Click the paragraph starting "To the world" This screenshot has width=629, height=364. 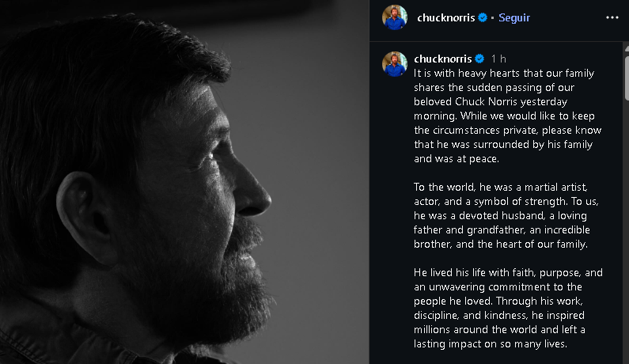502,215
